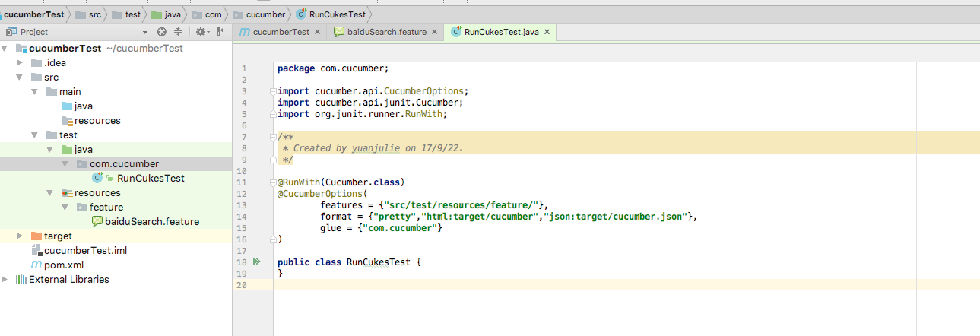
Task: Collapse the src folder arrow
Action: point(20,77)
